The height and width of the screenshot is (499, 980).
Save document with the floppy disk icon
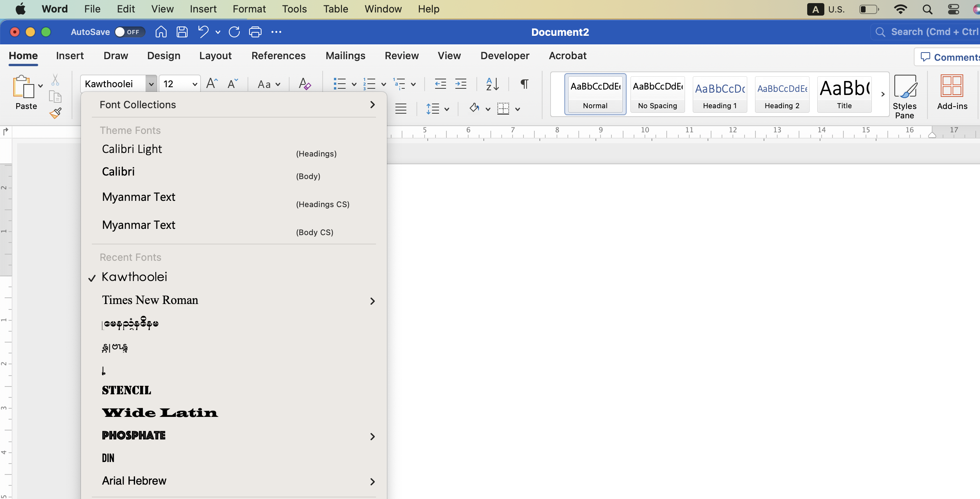point(182,32)
